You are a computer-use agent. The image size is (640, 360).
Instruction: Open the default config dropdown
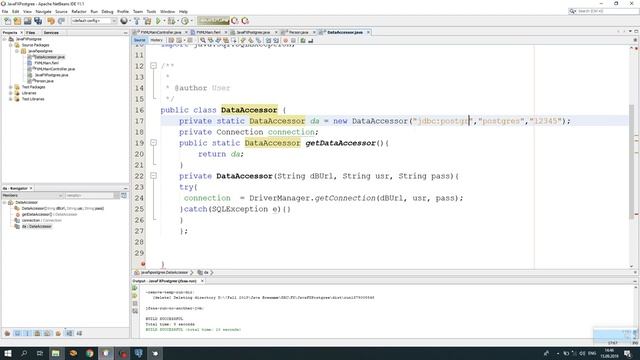[x=93, y=21]
